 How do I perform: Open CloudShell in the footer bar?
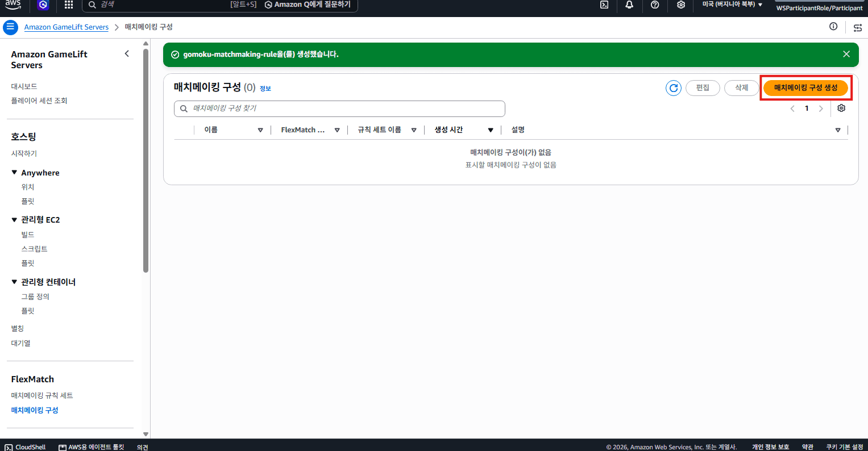point(26,447)
